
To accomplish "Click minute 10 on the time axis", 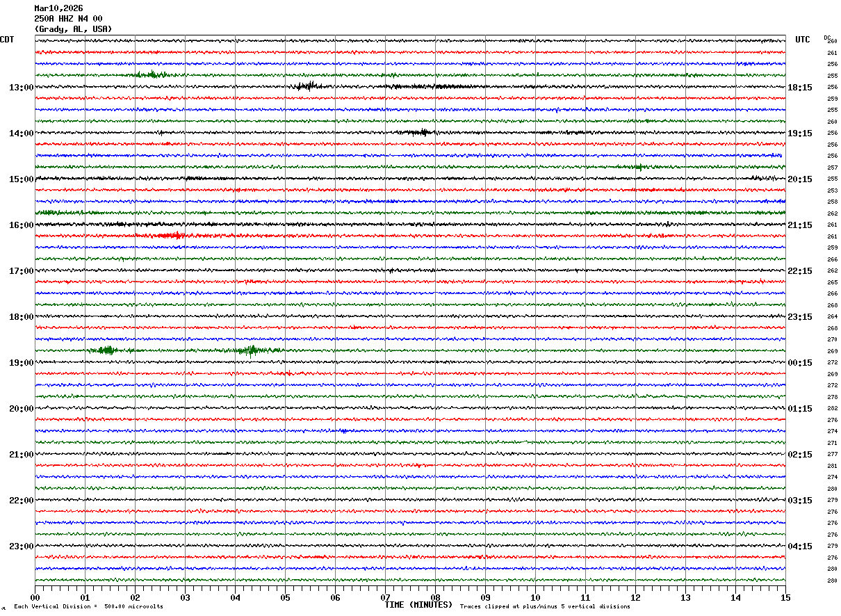I will [x=535, y=597].
